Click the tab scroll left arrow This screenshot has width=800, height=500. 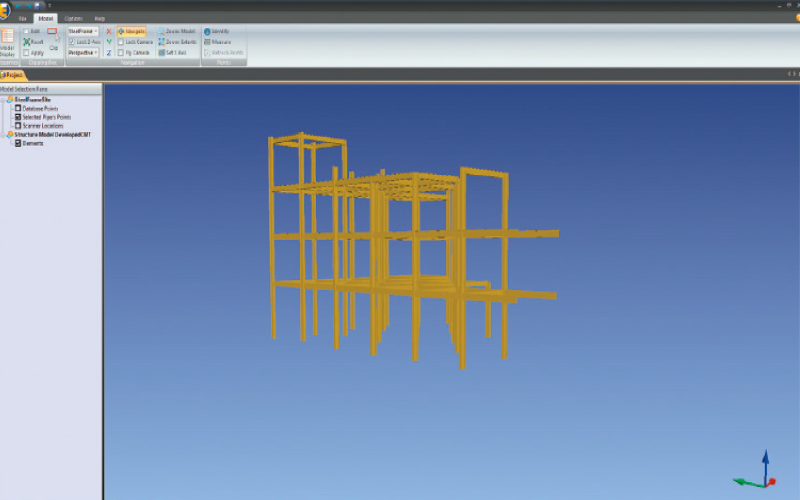[789, 74]
